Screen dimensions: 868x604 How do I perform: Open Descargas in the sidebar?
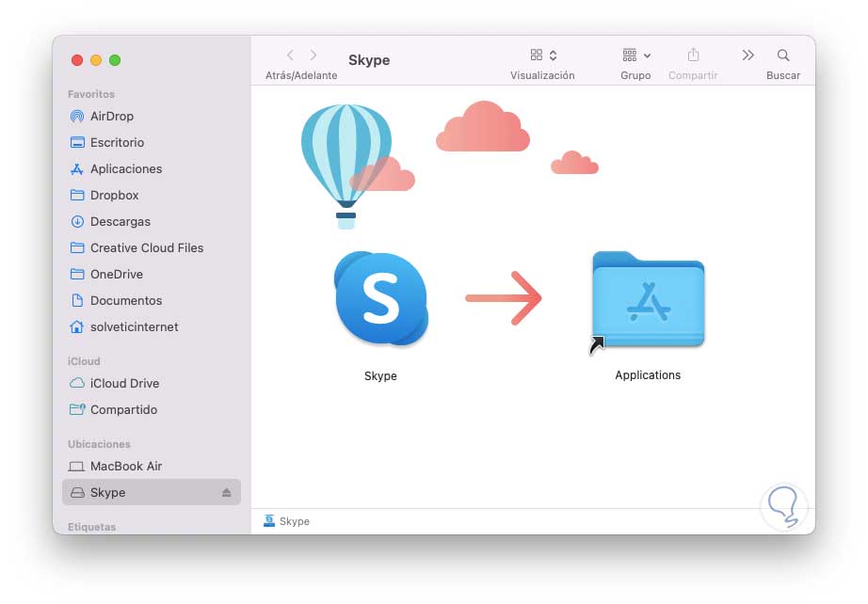coord(152,222)
